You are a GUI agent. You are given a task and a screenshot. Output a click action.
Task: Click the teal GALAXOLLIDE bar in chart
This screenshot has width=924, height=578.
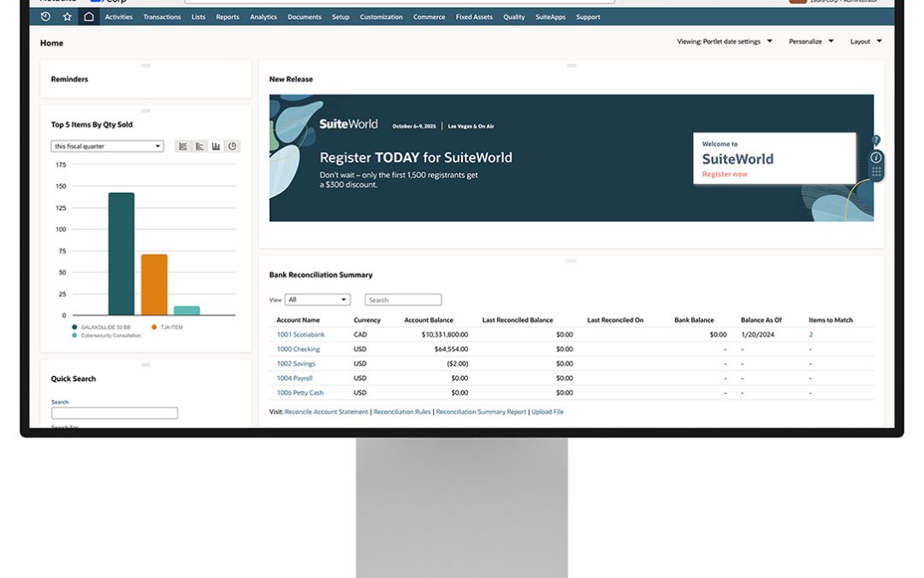121,253
